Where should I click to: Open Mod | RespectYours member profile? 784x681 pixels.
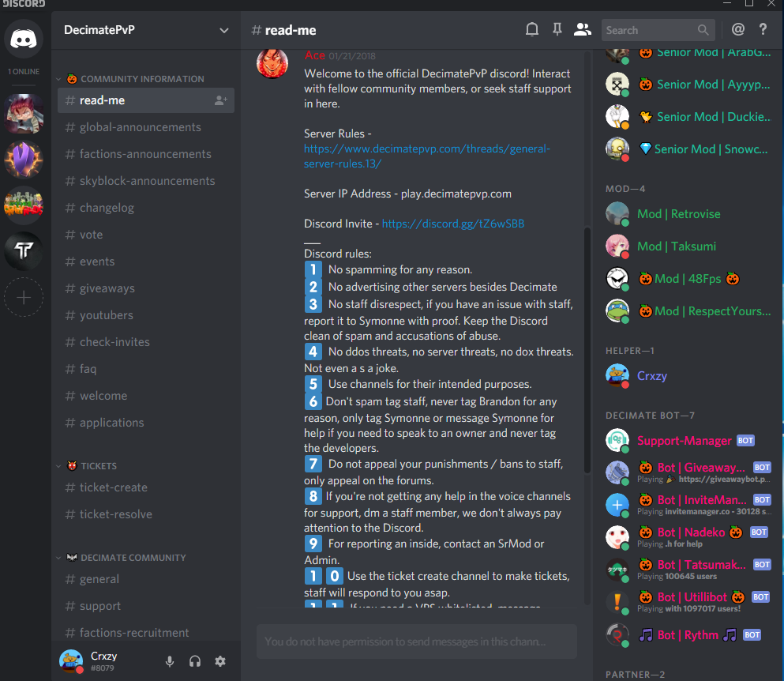688,311
